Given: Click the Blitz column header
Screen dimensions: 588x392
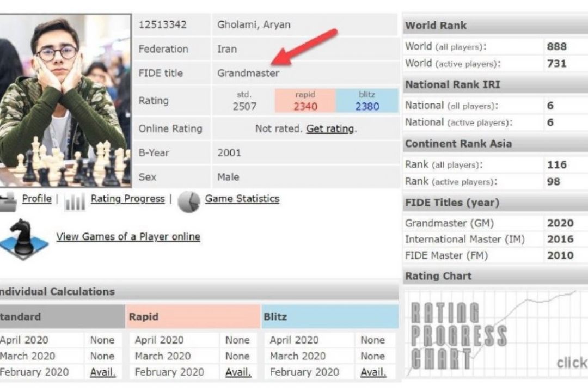Looking at the screenshot, I should click(x=330, y=317).
